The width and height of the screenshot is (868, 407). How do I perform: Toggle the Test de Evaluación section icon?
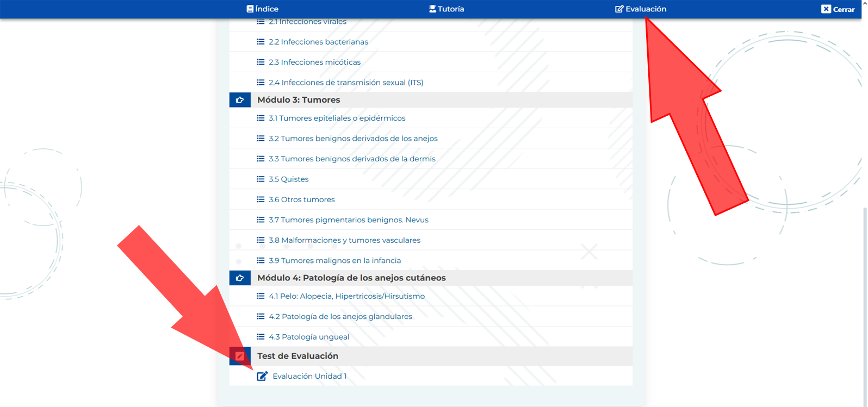pos(240,356)
